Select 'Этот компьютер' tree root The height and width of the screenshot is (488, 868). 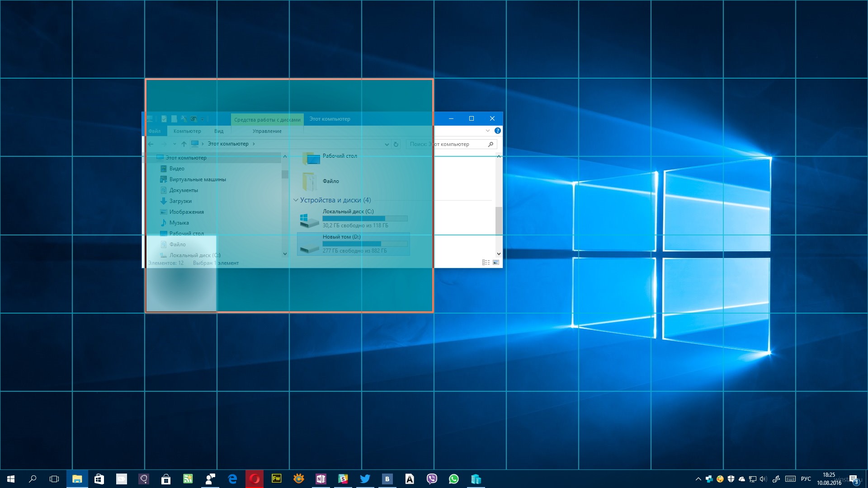pos(186,158)
